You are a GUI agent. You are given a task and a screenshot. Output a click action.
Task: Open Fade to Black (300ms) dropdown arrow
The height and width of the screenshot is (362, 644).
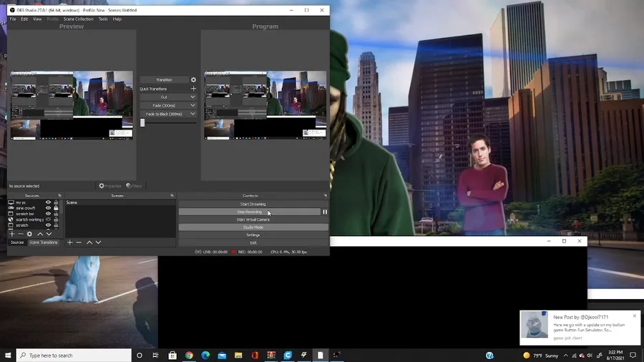192,114
